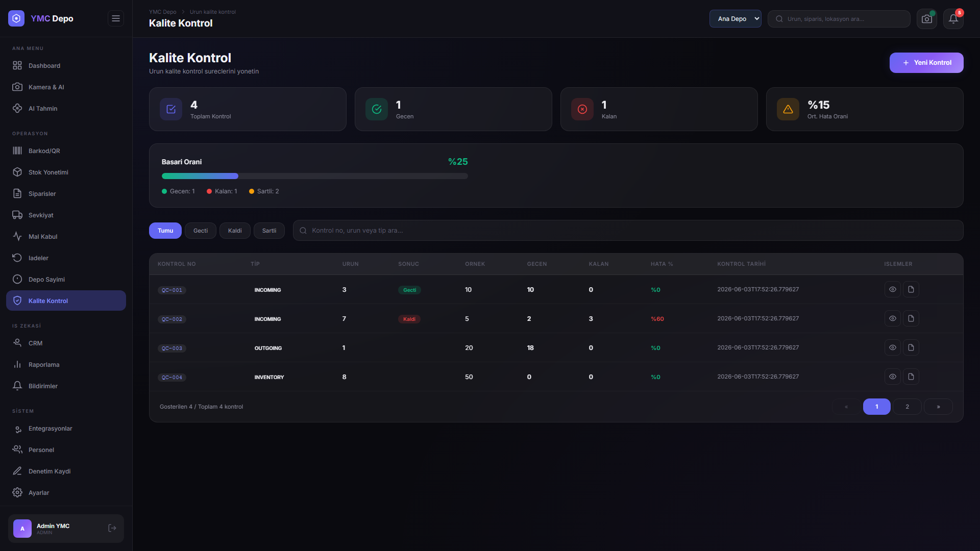This screenshot has width=980, height=551.
Task: Click QC-001 control number badge
Action: [172, 290]
